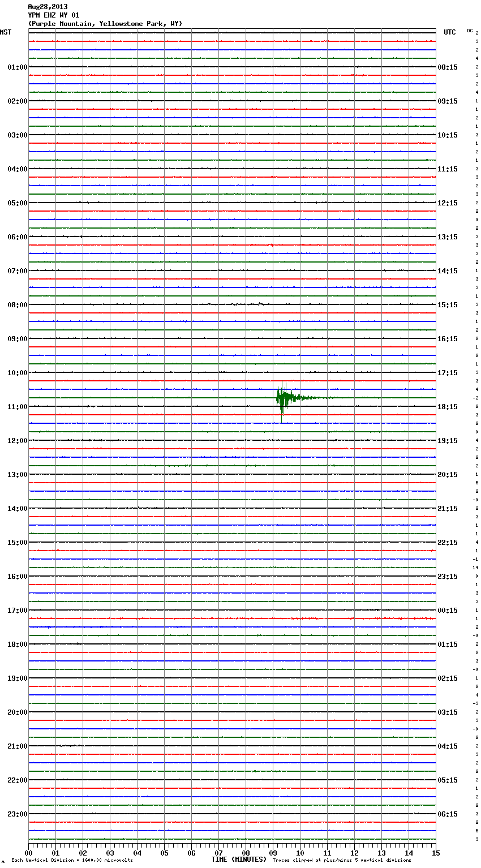The width and height of the screenshot is (481, 868).
Task: Select the 14:00 MST time label
Action: click(18, 509)
